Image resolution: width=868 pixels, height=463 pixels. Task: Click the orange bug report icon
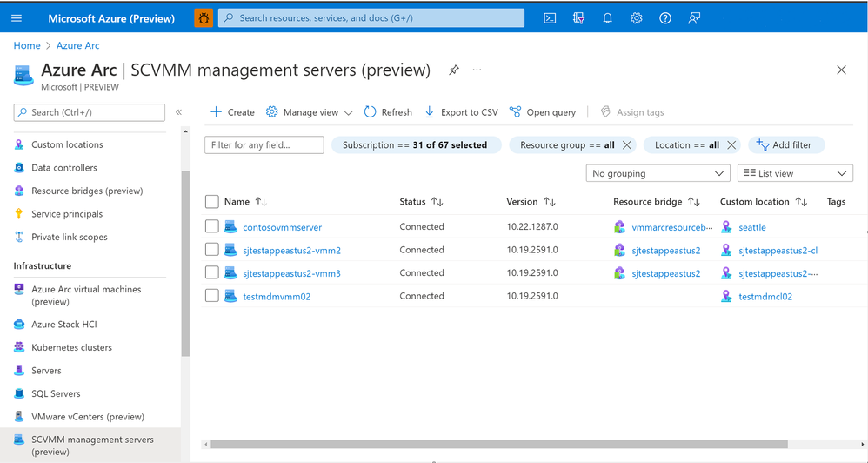(204, 18)
